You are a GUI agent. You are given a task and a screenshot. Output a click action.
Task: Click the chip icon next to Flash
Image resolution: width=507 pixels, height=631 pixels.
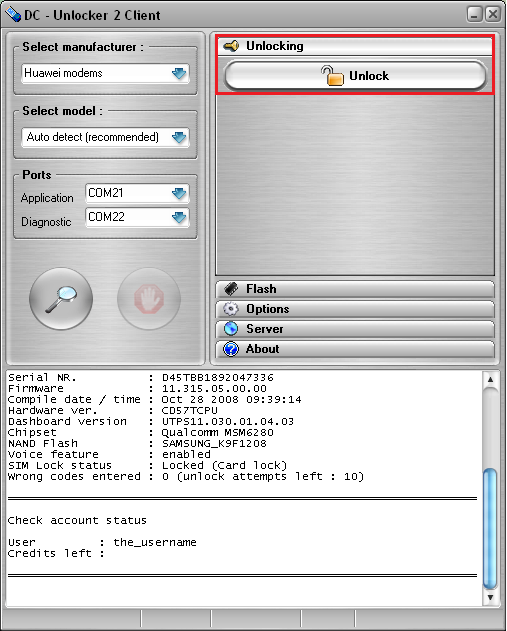pyautogui.click(x=231, y=289)
